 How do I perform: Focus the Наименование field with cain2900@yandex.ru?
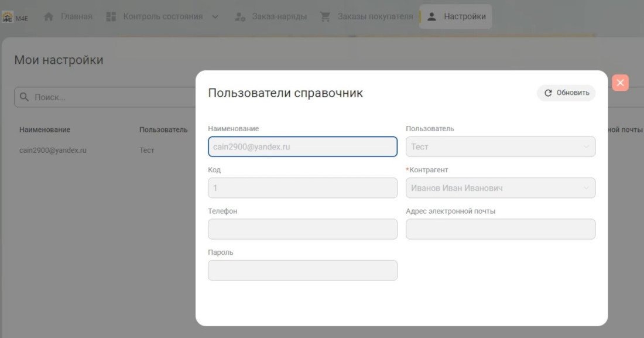point(303,147)
